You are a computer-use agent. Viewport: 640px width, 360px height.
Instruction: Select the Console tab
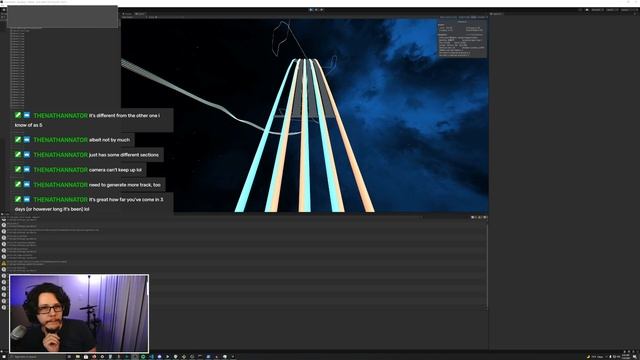pos(6,214)
